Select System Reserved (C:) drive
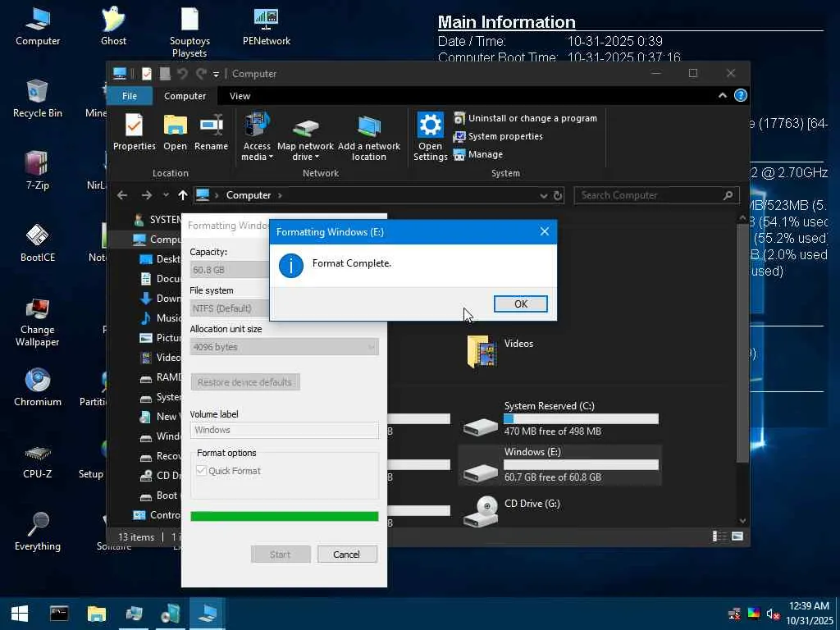The image size is (840, 630). click(560, 418)
